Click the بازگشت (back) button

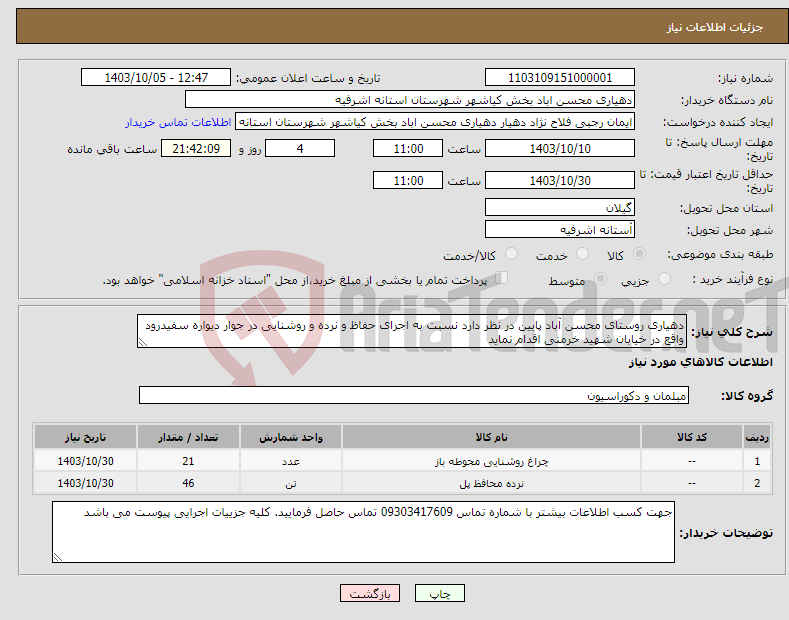click(x=370, y=593)
